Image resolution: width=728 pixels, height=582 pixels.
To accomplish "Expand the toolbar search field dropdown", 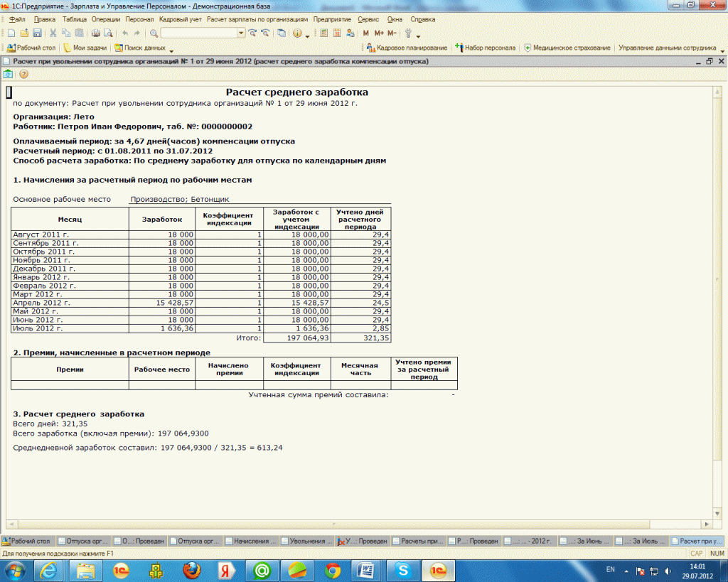I will tap(241, 33).
